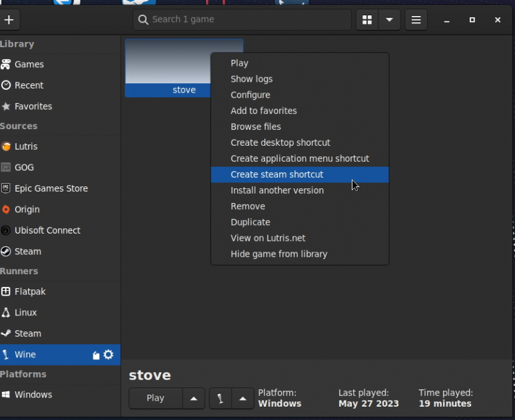The width and height of the screenshot is (515, 420).
Task: Choose Remove in context menu
Action: pyautogui.click(x=300, y=206)
